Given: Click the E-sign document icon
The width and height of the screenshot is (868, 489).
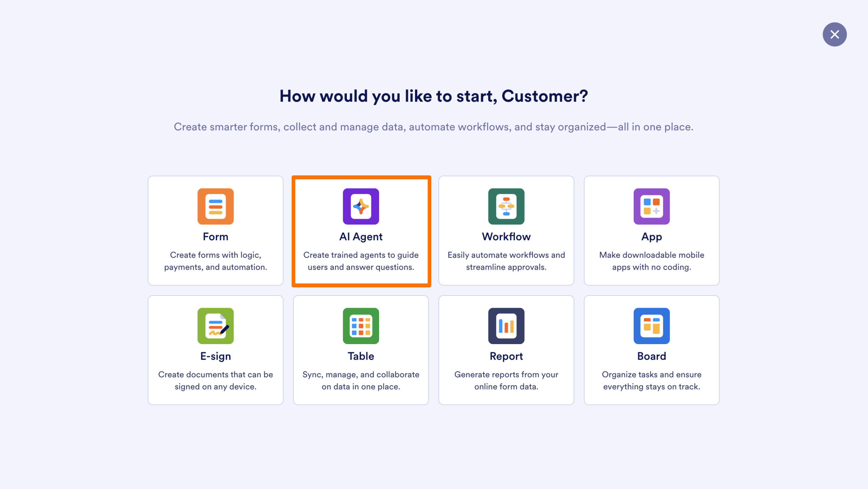Looking at the screenshot, I should [x=216, y=326].
